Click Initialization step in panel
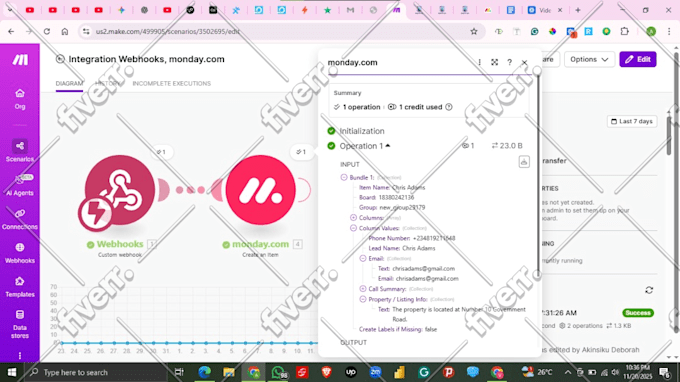The height and width of the screenshot is (382, 680). coord(362,131)
